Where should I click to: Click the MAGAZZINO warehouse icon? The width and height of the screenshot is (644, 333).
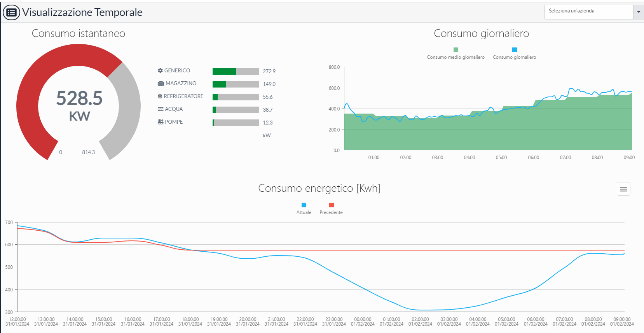(x=161, y=83)
